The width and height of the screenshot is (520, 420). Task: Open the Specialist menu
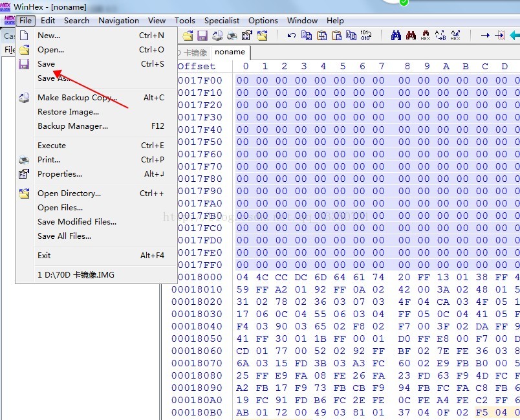222,21
